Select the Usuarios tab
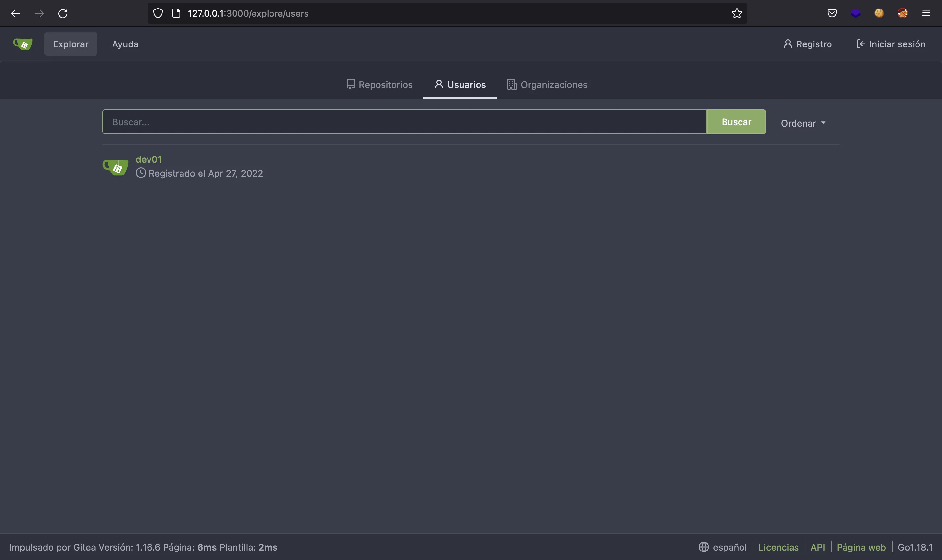The height and width of the screenshot is (560, 942). tap(460, 84)
